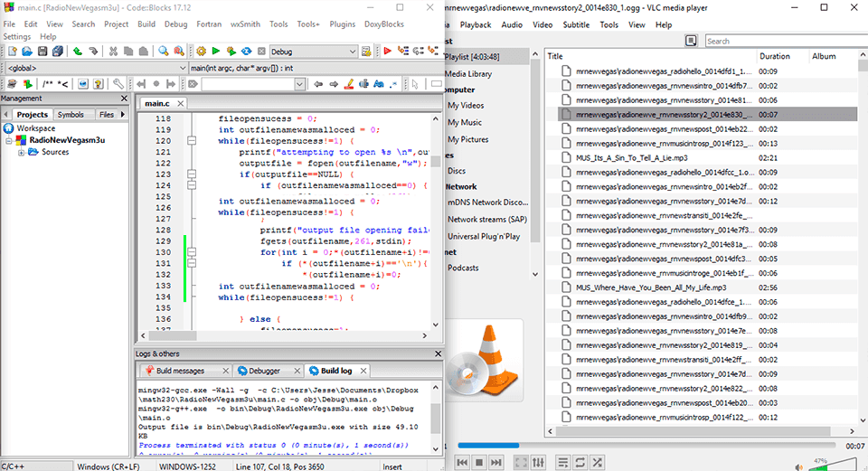
Task: Click the Doxygen block comment /** icon
Action: point(48,84)
